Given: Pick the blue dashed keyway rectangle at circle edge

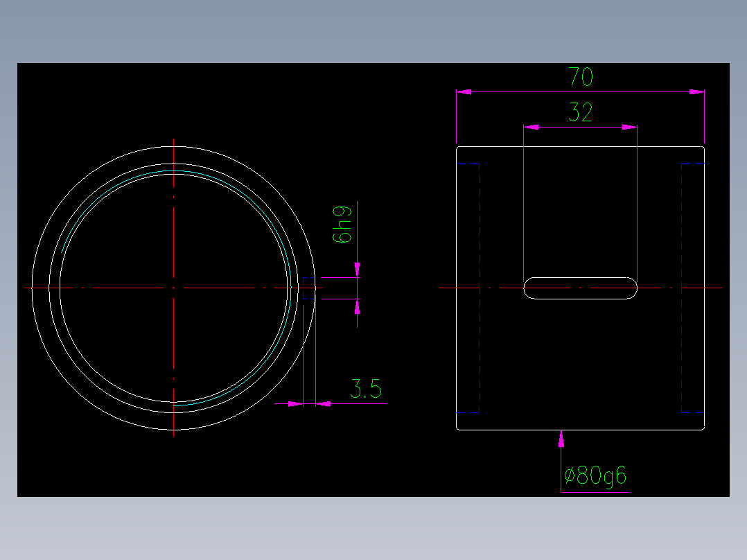Looking at the screenshot, I should click(x=309, y=288).
